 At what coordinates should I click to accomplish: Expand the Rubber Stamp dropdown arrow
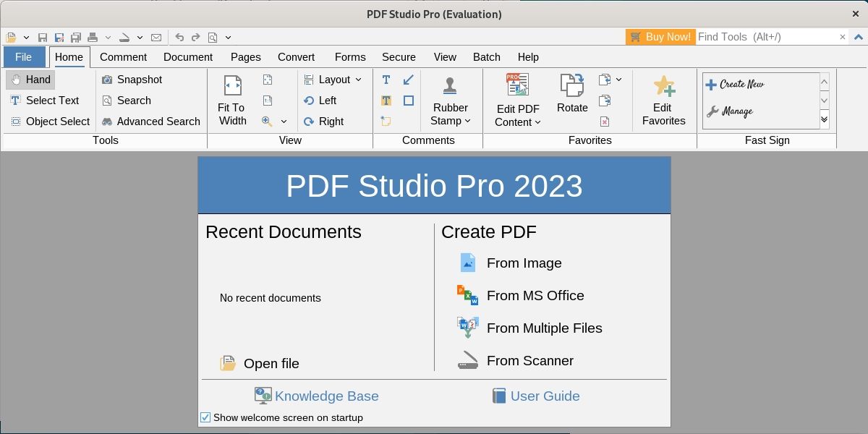click(x=467, y=121)
